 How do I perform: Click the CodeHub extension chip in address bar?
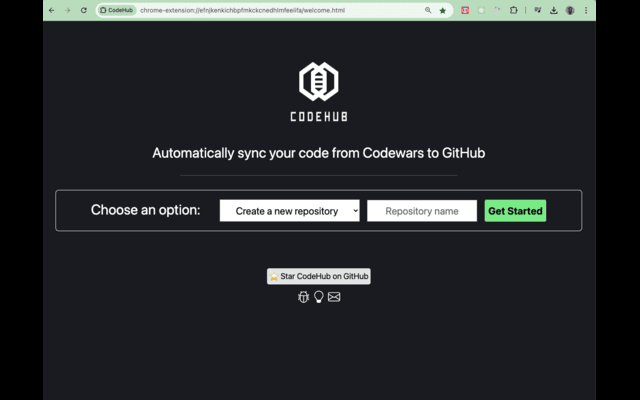(117, 10)
